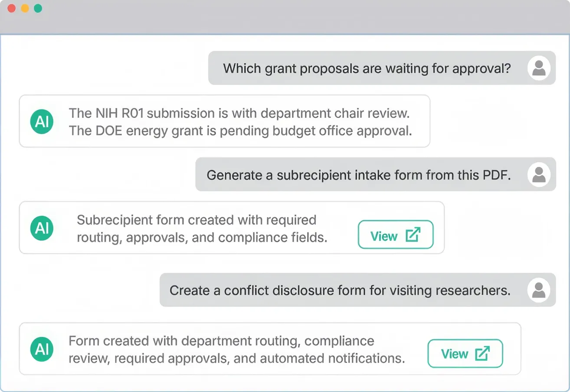This screenshot has height=392, width=570.
Task: Click the user avatar next to the subrecipient intake request
Action: 539,175
